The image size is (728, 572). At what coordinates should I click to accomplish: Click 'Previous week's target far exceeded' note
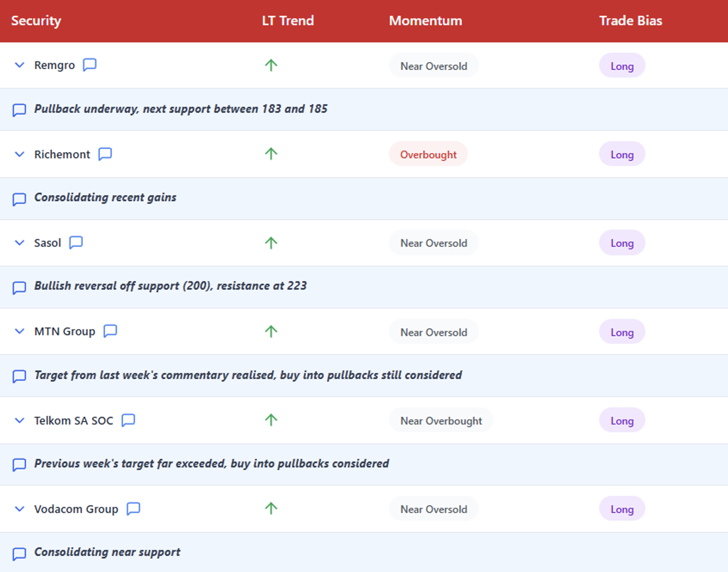(212, 464)
